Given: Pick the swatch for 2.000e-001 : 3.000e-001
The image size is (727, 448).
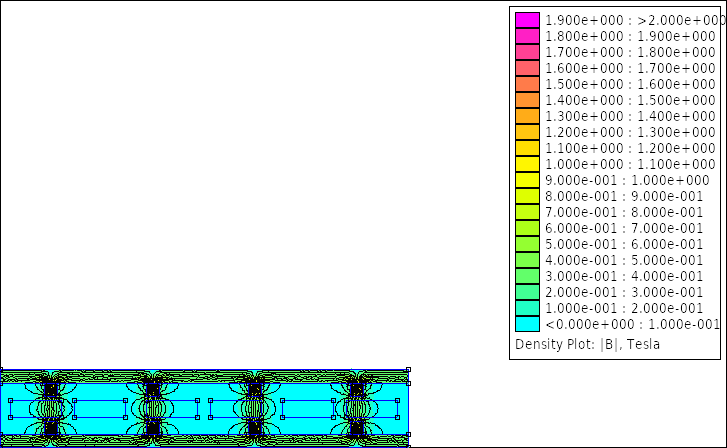Looking at the screenshot, I should click(527, 292).
